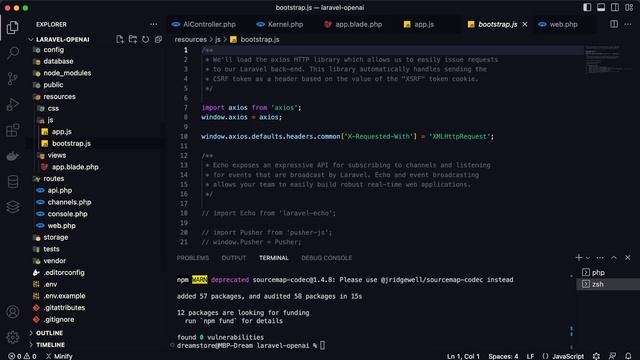This screenshot has width=640, height=360.
Task: Open the Manage gear icon
Action: tap(13, 337)
